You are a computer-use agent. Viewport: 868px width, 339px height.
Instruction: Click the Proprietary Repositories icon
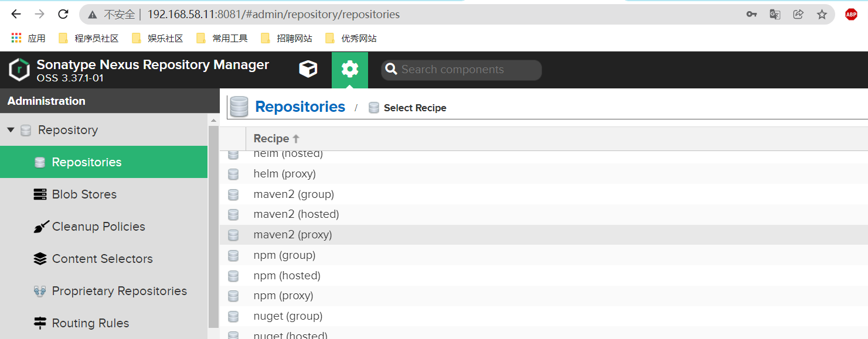[40, 291]
